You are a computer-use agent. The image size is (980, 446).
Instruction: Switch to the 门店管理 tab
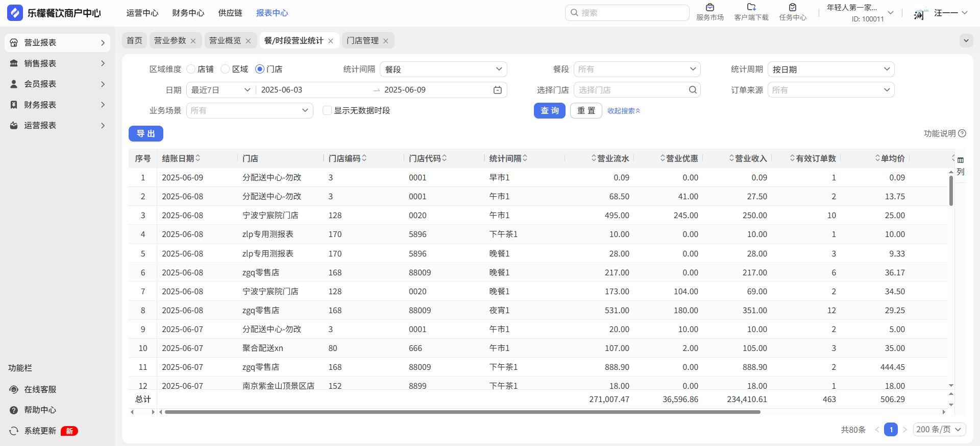(362, 40)
